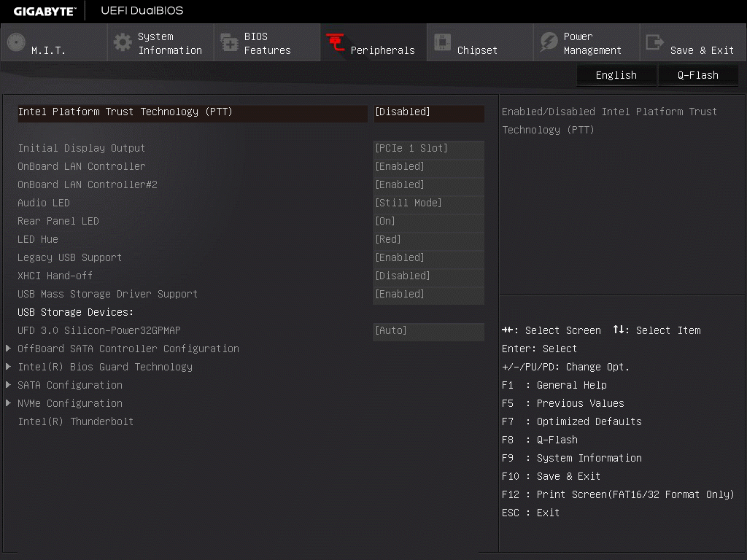The image size is (747, 560).
Task: Launch the Q-Flash utility button
Action: [698, 75]
